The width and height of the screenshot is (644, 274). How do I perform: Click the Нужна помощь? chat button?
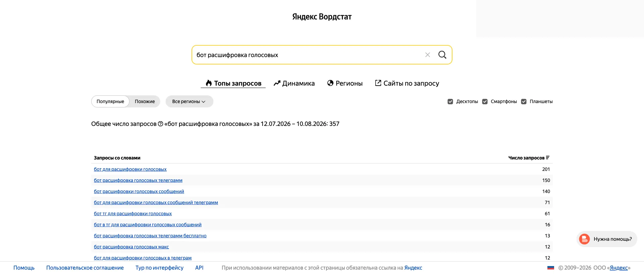click(607, 239)
